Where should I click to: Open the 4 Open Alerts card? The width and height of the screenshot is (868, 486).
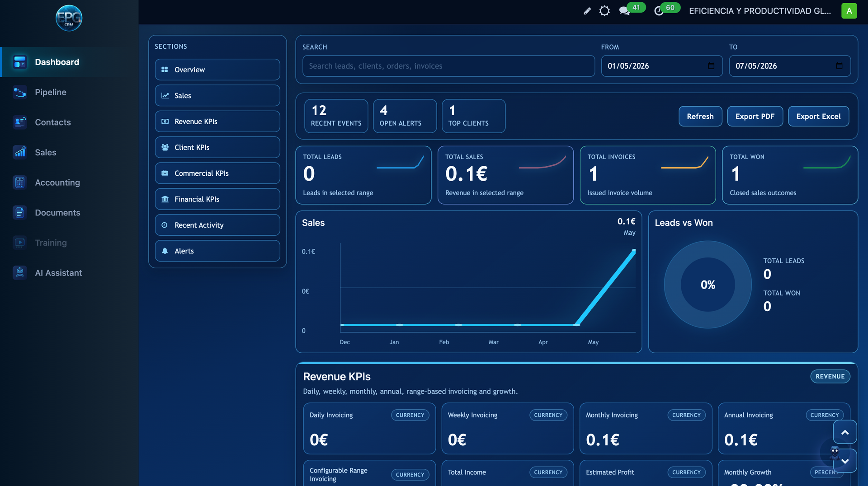click(x=405, y=116)
